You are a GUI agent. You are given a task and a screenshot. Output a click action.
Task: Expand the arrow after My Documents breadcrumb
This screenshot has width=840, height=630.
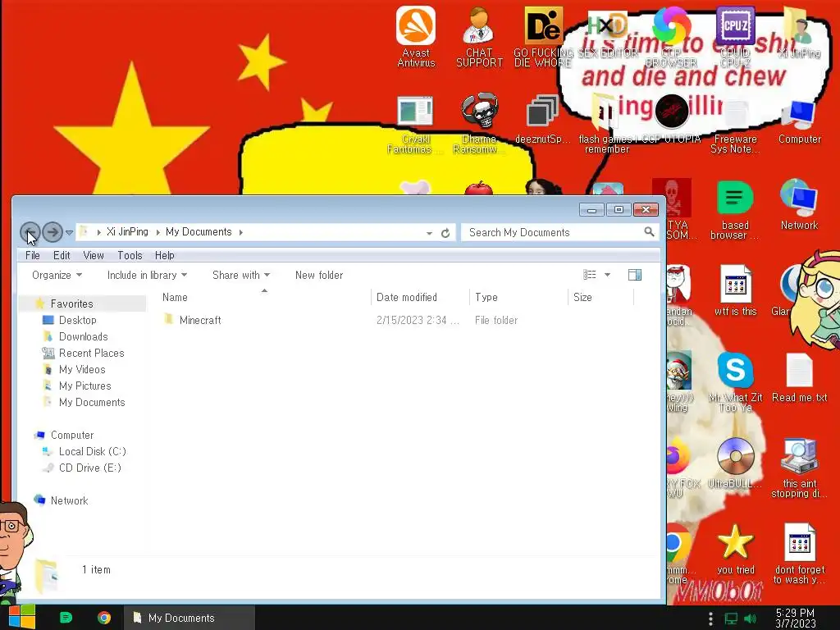click(240, 232)
